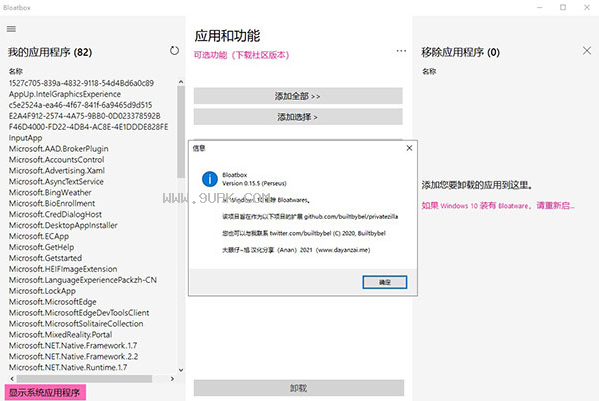Refresh the my applications list
599x401 pixels.
174,50
